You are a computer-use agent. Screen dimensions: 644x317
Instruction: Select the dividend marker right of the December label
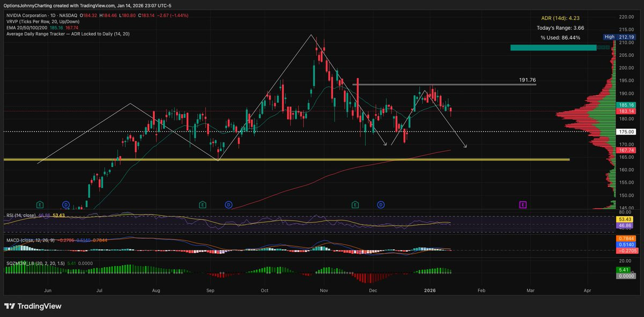click(x=380, y=204)
